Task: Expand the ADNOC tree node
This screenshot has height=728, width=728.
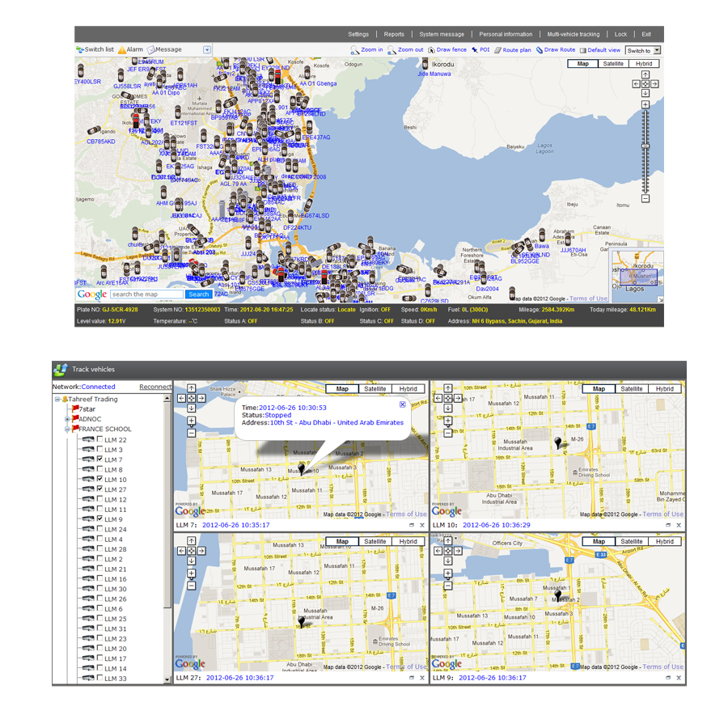Action: [x=67, y=419]
